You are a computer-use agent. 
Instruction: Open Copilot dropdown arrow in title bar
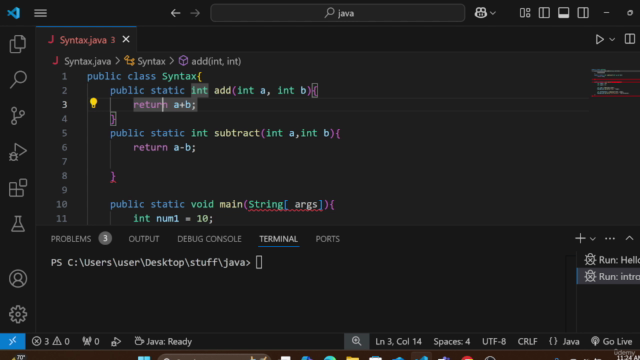[493, 13]
